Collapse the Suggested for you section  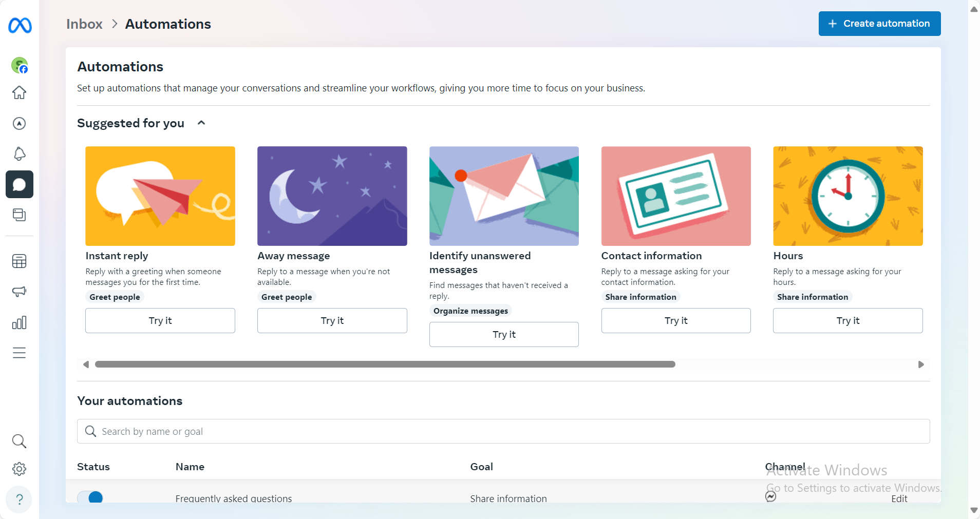201,123
